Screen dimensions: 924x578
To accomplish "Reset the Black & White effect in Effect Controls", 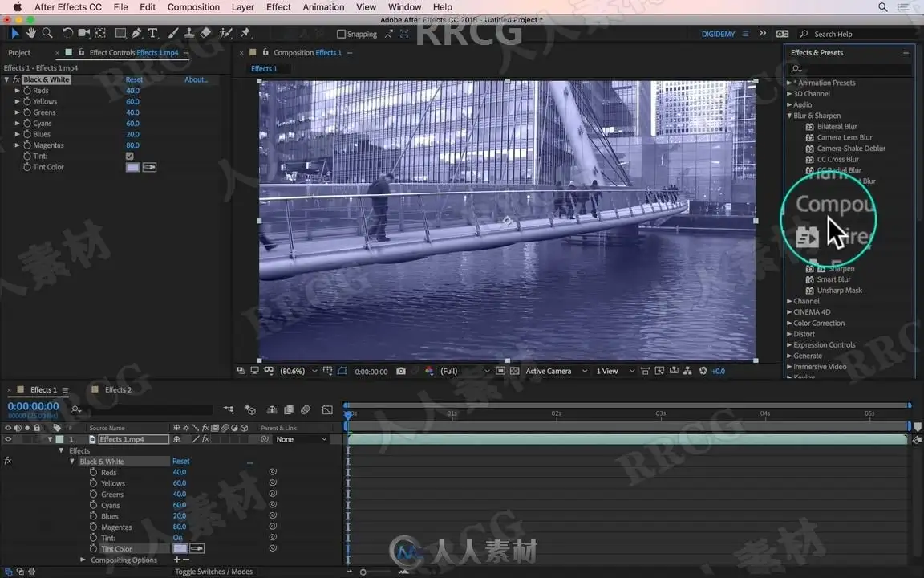I will click(x=134, y=79).
